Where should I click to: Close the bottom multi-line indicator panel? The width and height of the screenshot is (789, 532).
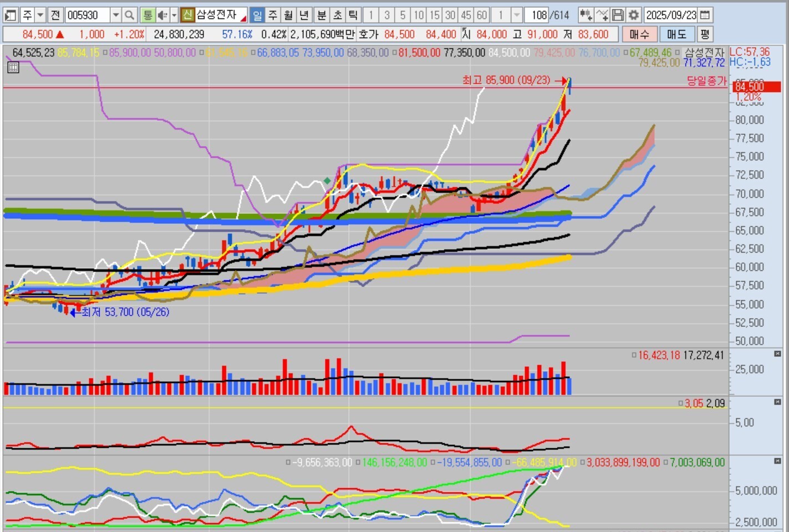point(777,461)
